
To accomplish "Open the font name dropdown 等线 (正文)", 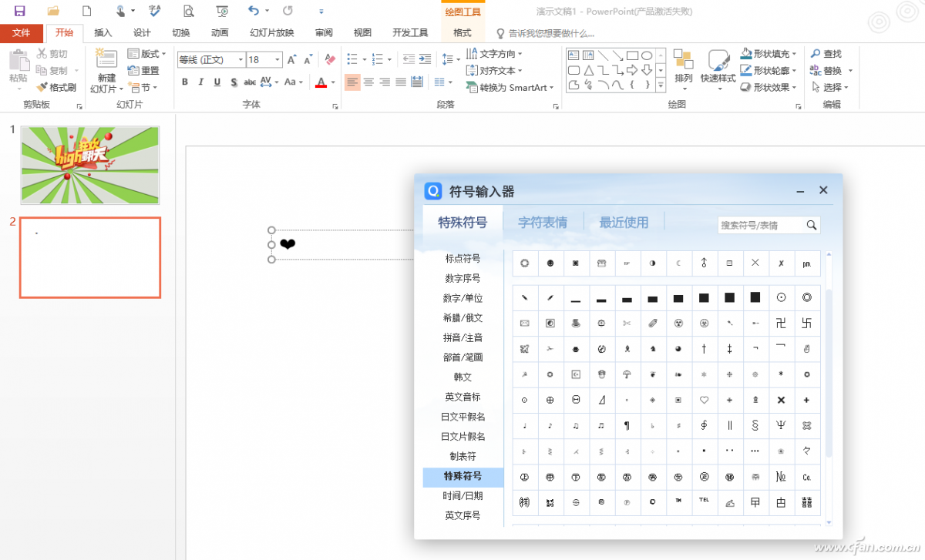I will point(240,59).
